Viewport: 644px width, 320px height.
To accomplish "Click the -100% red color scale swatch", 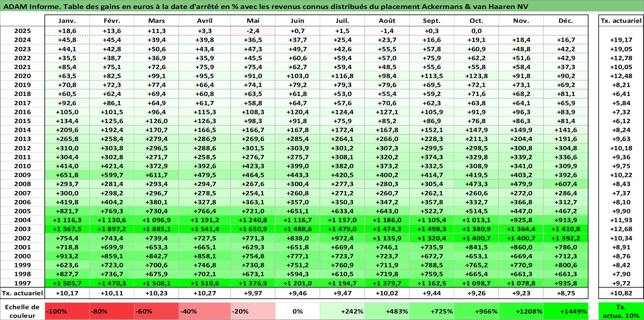I will [x=67, y=311].
